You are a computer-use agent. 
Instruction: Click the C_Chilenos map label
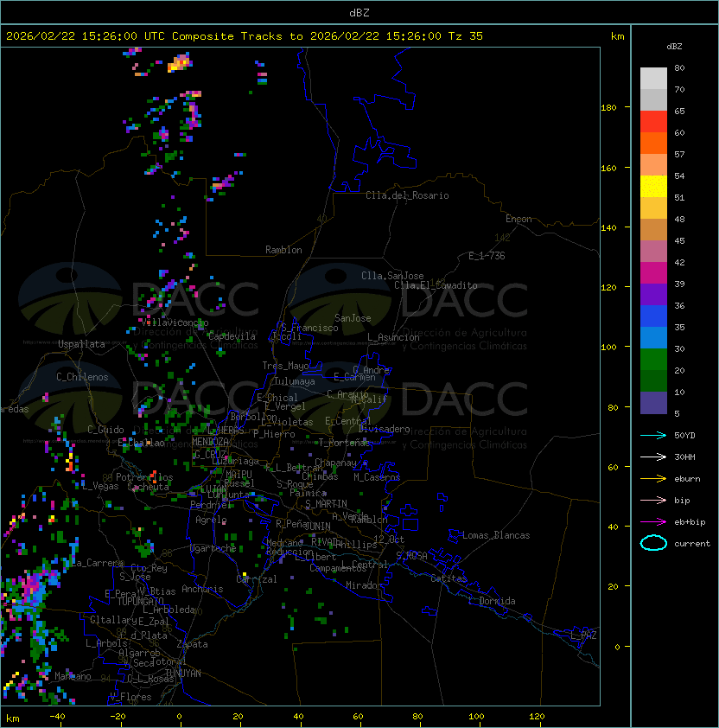point(82,377)
